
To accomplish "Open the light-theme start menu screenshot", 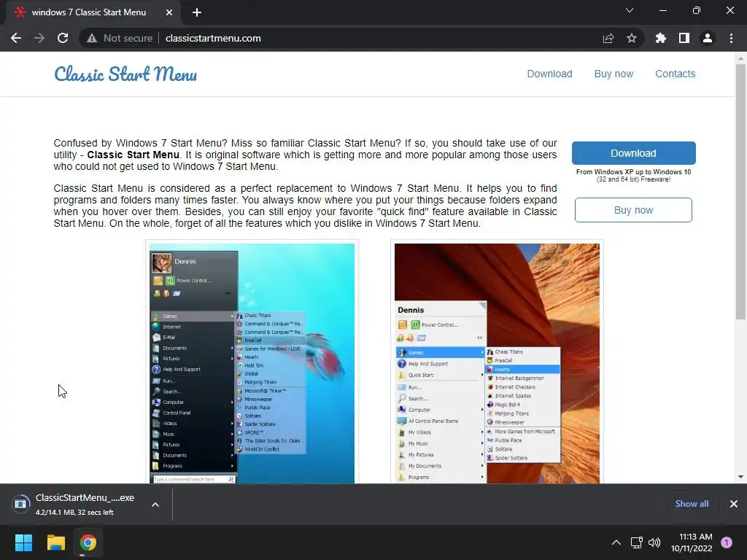I will click(x=497, y=363).
